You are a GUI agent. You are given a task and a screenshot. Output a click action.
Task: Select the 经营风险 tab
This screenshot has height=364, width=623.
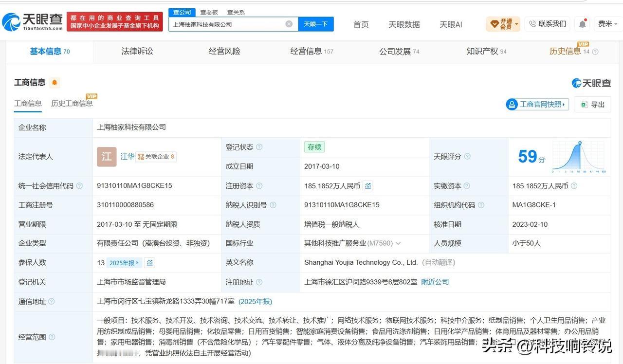(x=224, y=52)
